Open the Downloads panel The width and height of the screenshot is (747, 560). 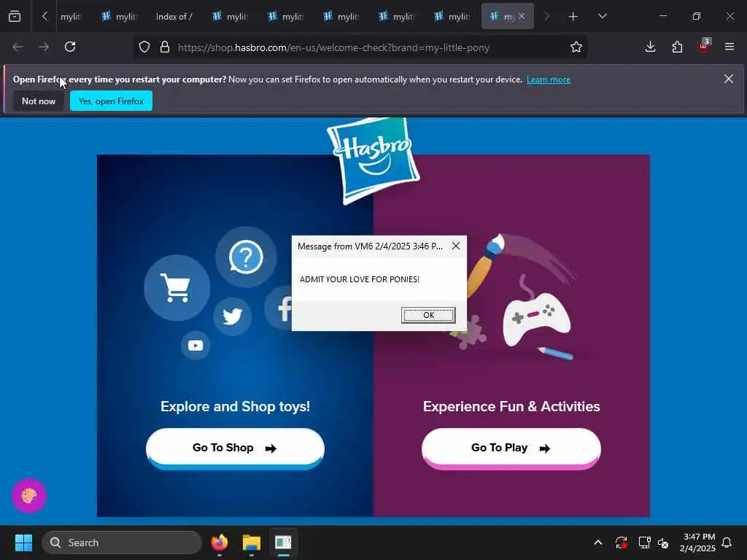(650, 47)
